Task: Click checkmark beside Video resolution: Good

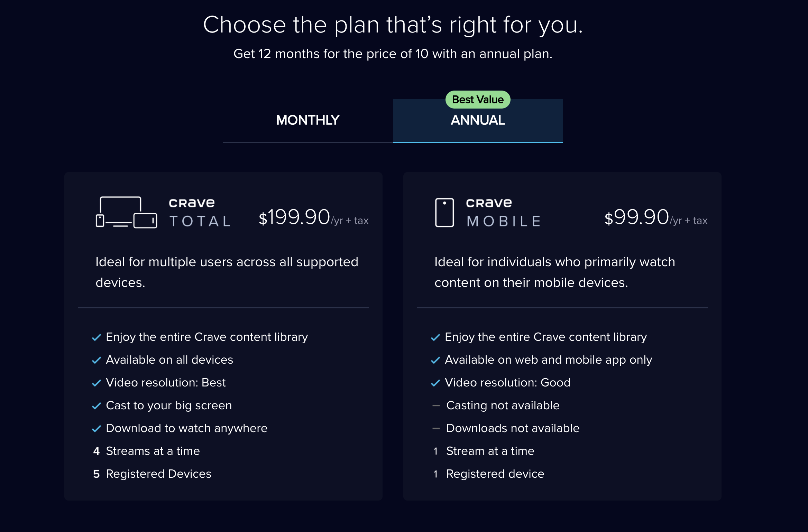Action: click(x=435, y=383)
